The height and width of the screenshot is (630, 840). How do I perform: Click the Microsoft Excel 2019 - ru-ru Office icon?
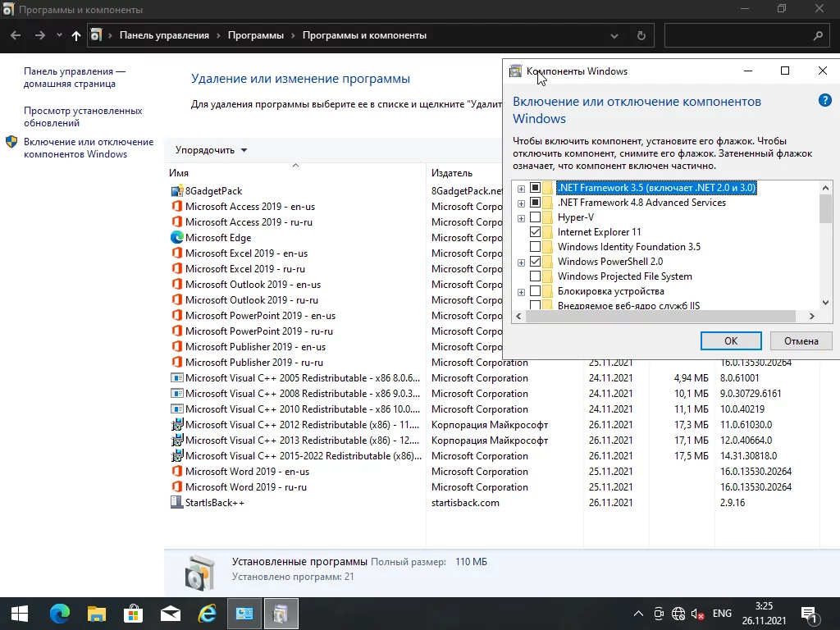[177, 268]
